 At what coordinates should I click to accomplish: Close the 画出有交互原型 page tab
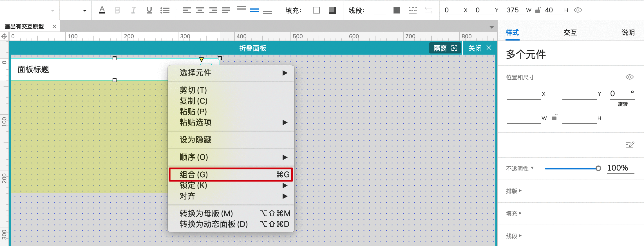coord(54,26)
